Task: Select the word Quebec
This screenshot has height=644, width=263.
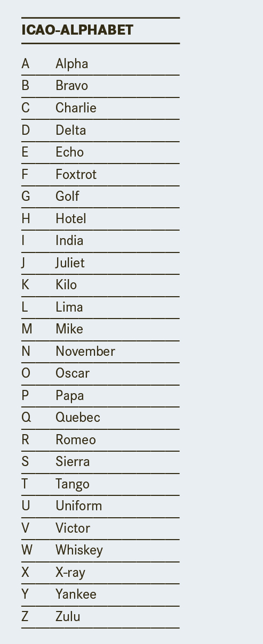Action: coord(78,418)
